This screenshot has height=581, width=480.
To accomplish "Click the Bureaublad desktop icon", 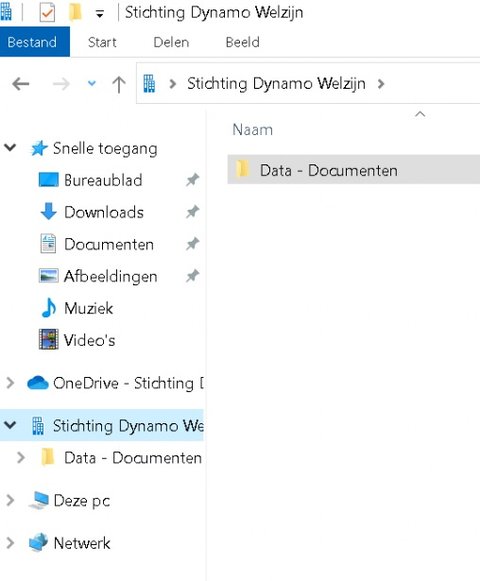I will tap(49, 180).
